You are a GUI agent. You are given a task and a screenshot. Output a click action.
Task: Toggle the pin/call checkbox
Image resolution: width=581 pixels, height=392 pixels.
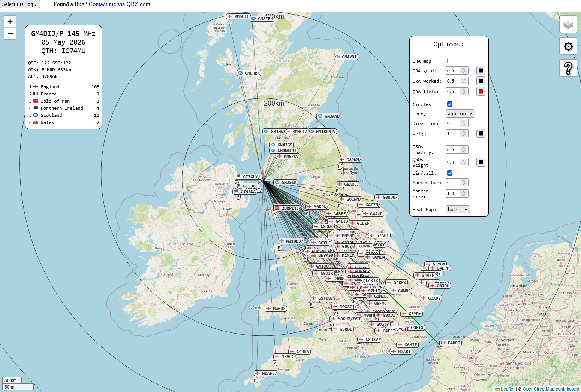pos(450,173)
